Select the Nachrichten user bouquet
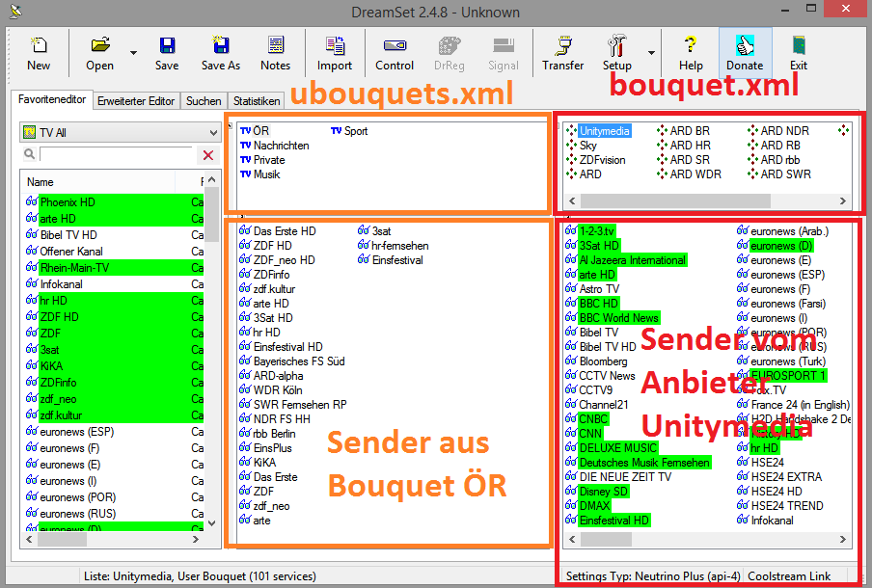The image size is (872, 588). tap(281, 146)
